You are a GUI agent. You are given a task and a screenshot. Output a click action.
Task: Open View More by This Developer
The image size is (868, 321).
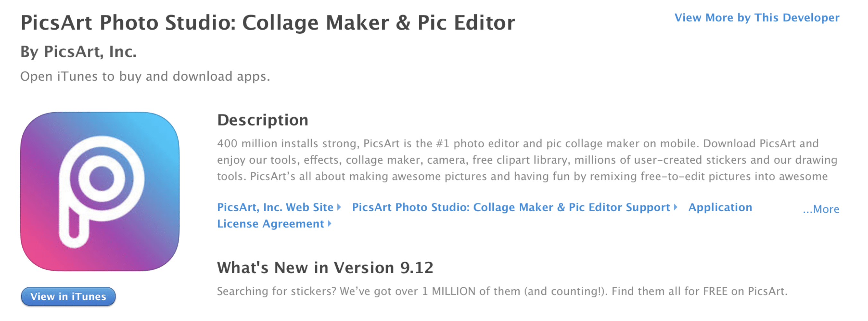[x=757, y=18]
